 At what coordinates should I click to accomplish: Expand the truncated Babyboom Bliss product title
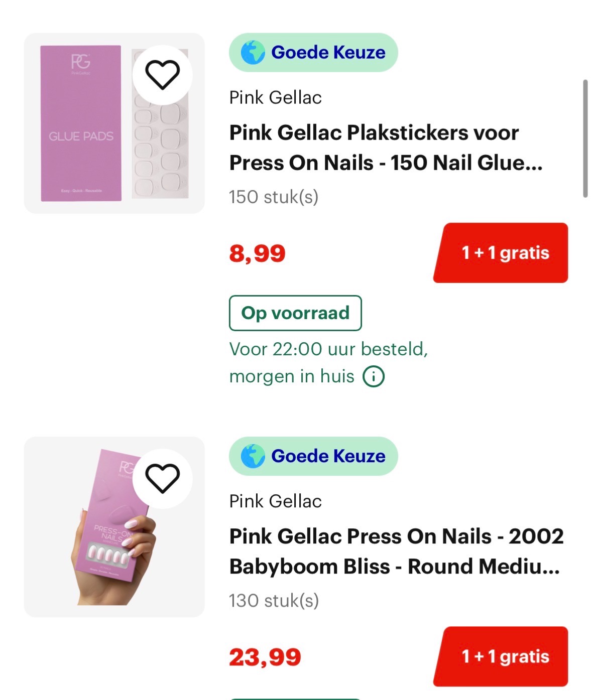point(397,551)
